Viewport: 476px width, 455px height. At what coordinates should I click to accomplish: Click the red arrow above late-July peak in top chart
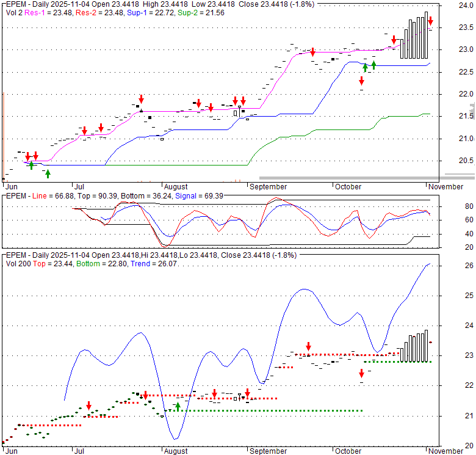tap(141, 98)
